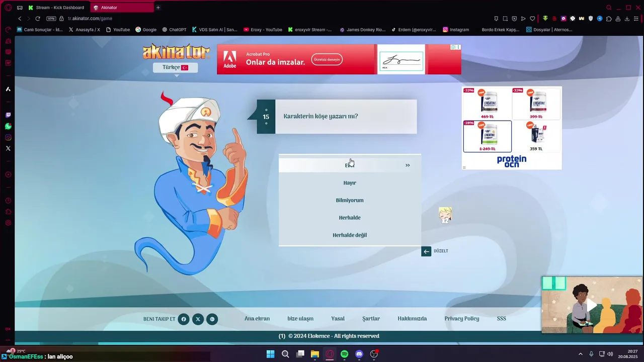Open a new browser tab
This screenshot has width=644, height=362.
point(158,8)
